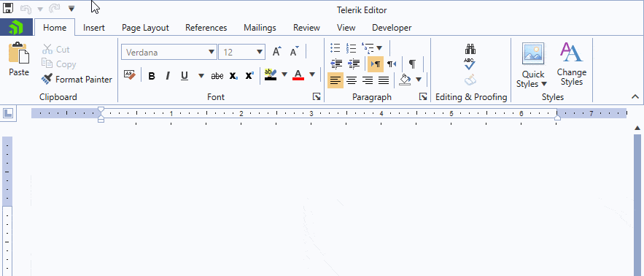
Task: Switch to the Insert tab
Action: pos(93,28)
